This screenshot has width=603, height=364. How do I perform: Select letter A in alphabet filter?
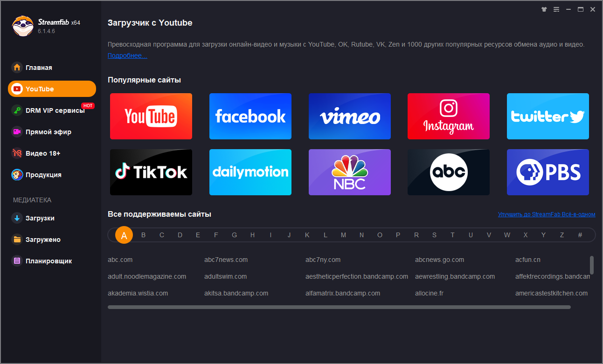point(124,235)
